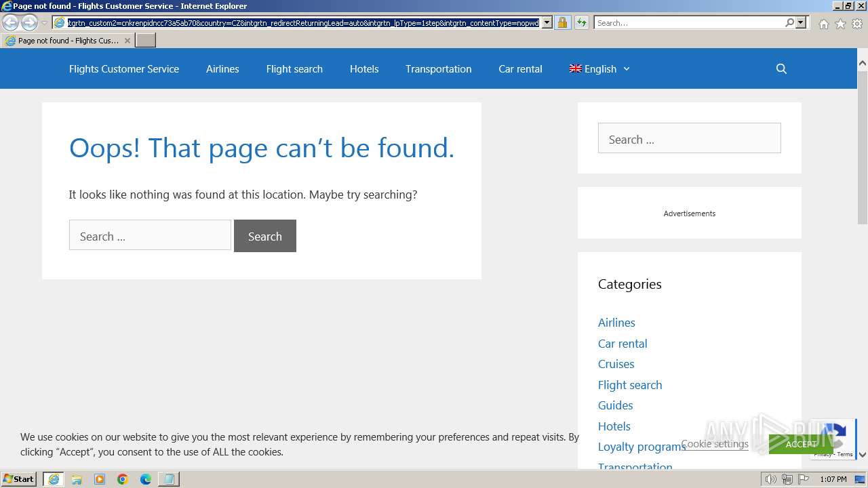Screen dimensions: 868x488
Task: Click the Windows Start button
Action: pos(19,479)
